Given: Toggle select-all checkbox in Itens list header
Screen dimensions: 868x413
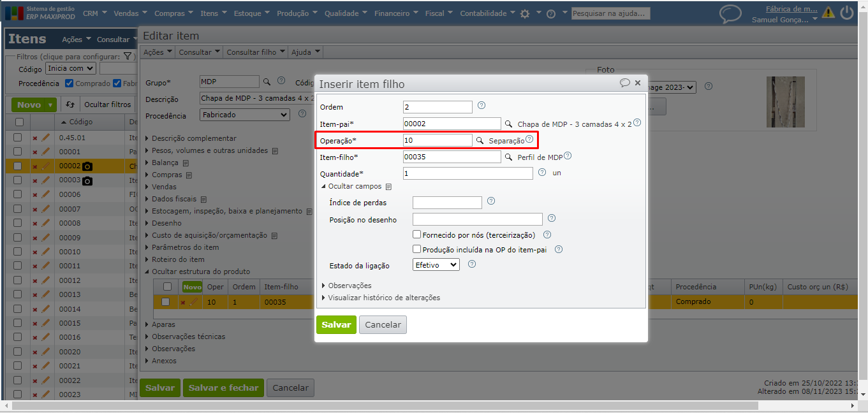Looking at the screenshot, I should 19,122.
